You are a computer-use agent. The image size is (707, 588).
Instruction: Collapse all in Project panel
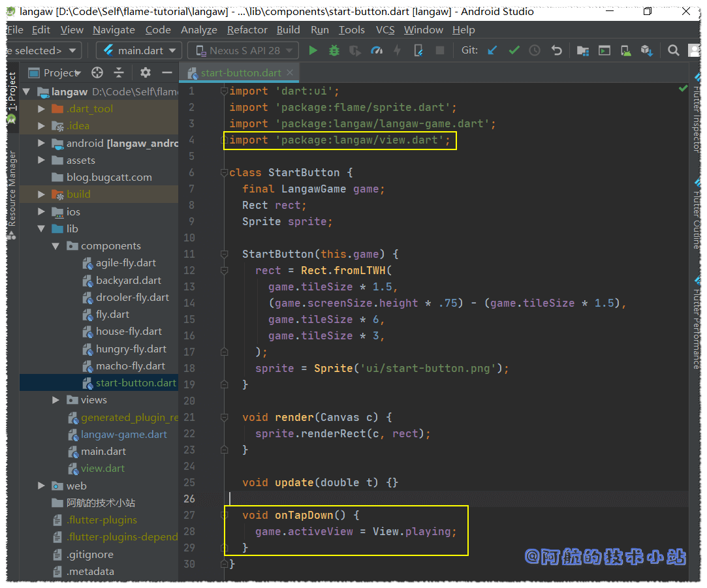(119, 72)
